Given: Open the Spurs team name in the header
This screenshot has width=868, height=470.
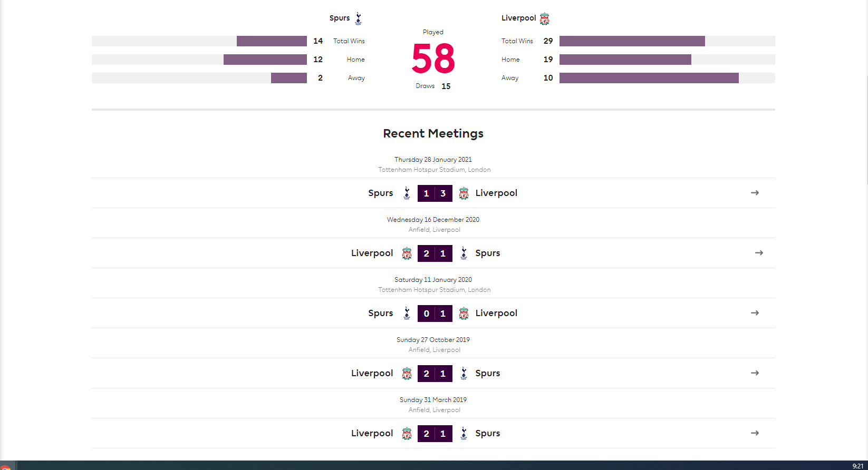Looking at the screenshot, I should click(340, 18).
